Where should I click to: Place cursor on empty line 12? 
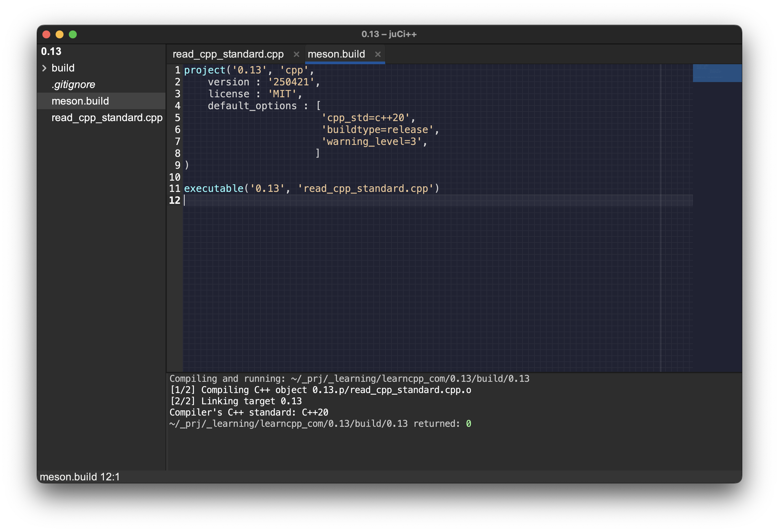pos(437,200)
